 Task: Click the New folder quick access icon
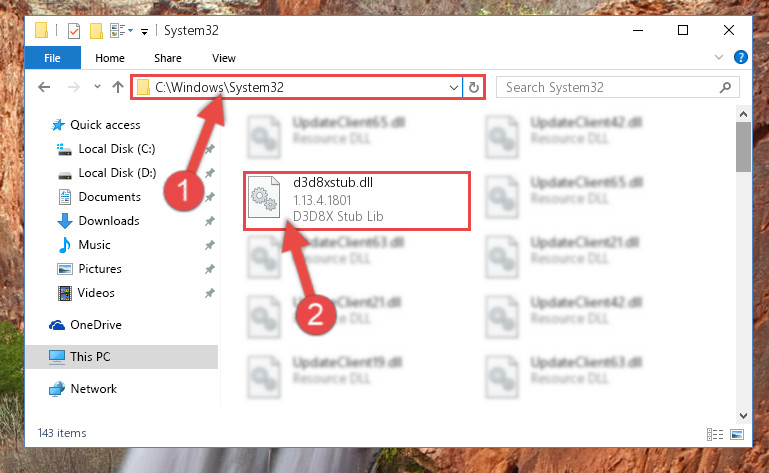(x=97, y=31)
